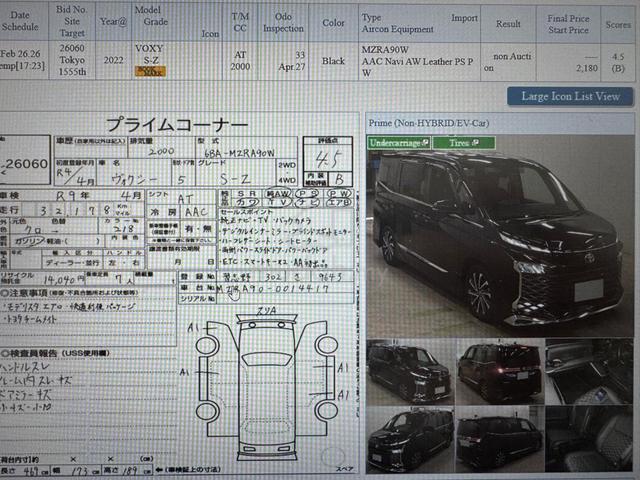Click the 6BA-MZRA90W model code on sheet
Image resolution: width=640 pixels, height=480 pixels.
point(239,153)
